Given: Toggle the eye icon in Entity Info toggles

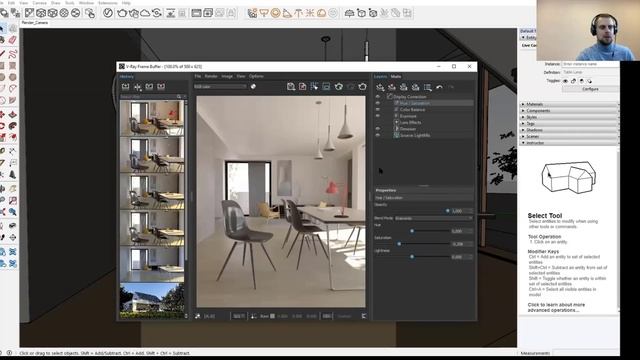Looking at the screenshot, I should pos(566,81).
